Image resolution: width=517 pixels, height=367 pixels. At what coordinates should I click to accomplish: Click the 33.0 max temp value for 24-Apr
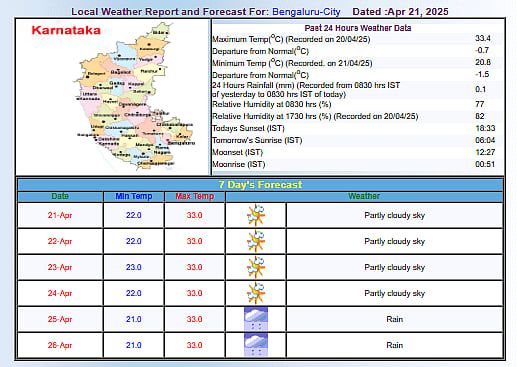[195, 293]
